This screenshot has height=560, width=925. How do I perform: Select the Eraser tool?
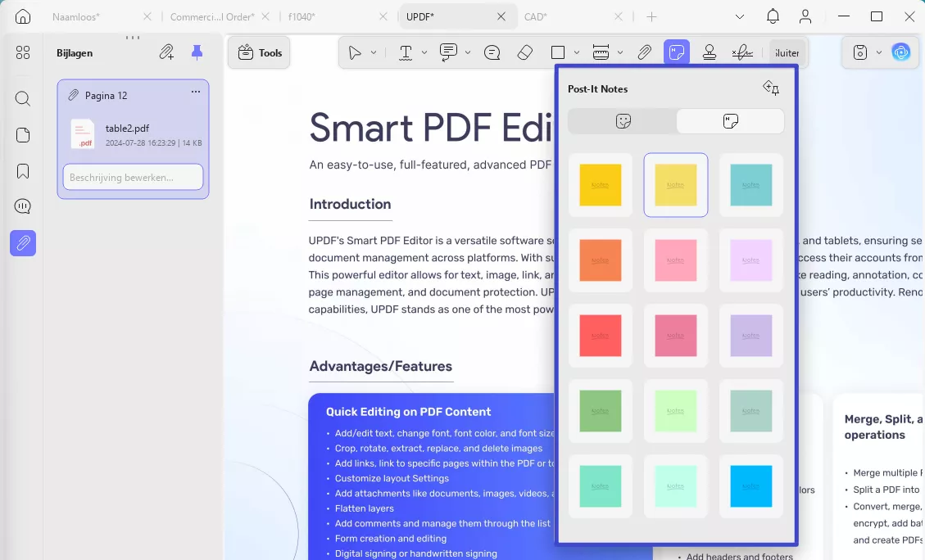pyautogui.click(x=525, y=53)
